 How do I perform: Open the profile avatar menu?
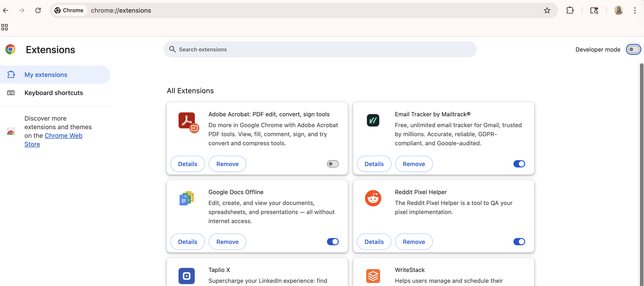tap(618, 10)
